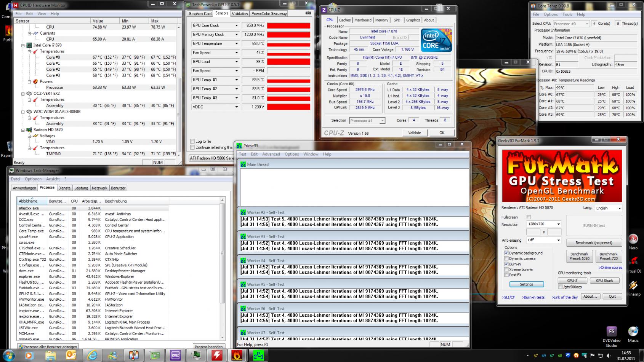The image size is (644, 362).
Task: Click the GPU Shark button
Action: point(604,281)
